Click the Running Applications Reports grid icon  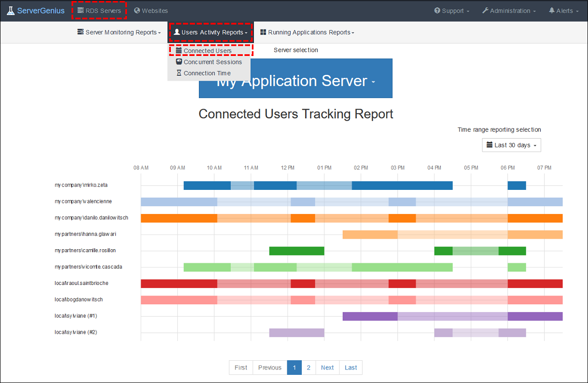coord(263,32)
